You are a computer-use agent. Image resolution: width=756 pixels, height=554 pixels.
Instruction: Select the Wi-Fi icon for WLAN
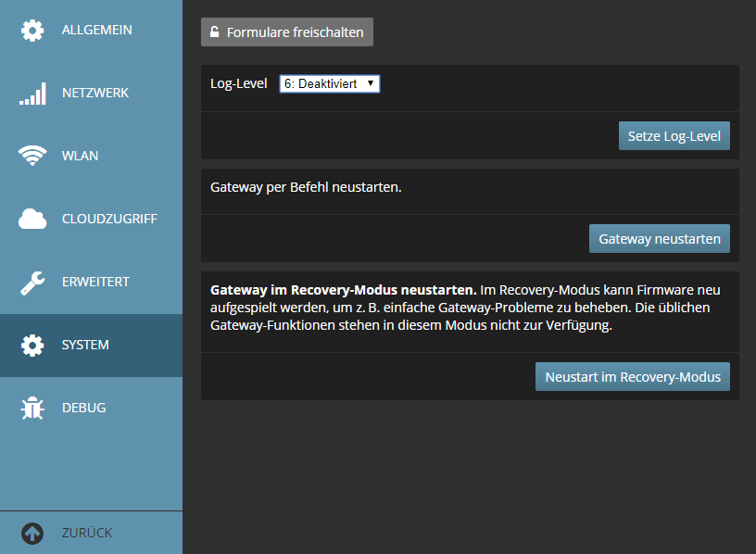click(32, 157)
